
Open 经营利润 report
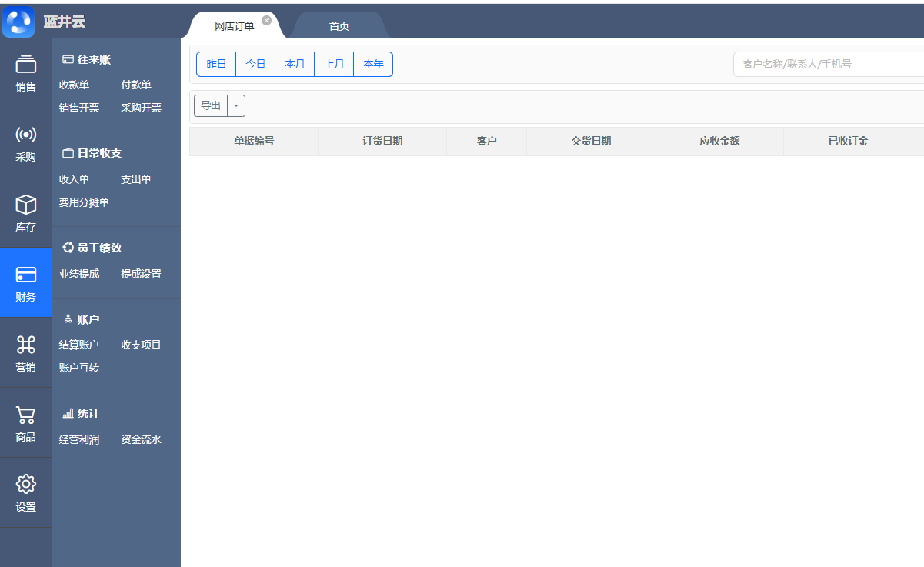(x=79, y=439)
